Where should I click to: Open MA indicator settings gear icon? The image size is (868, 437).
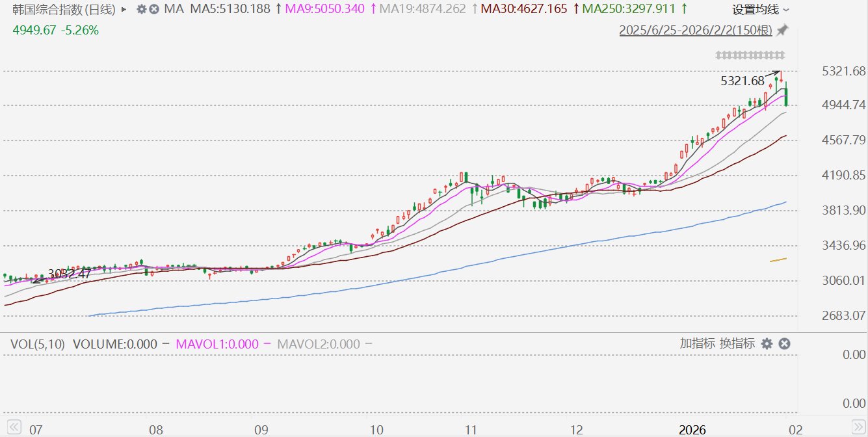(142, 10)
